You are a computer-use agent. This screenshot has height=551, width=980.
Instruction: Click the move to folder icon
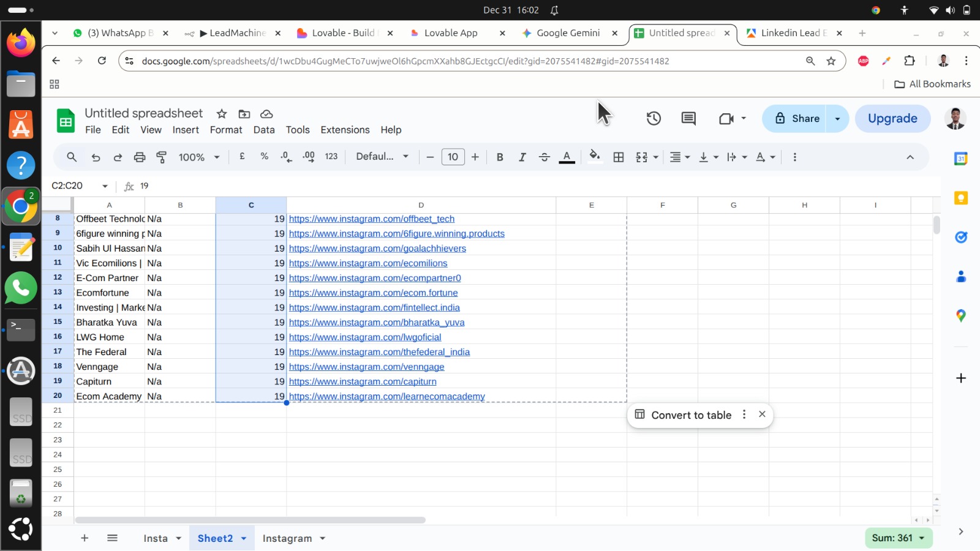[x=244, y=114]
